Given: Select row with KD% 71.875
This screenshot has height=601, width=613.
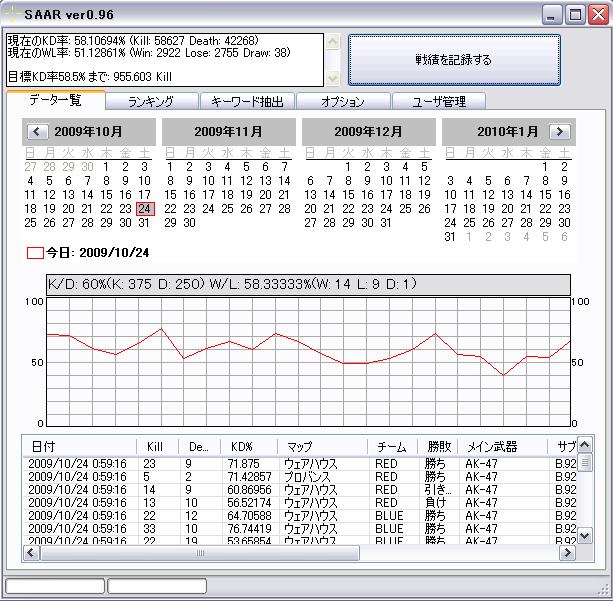Looking at the screenshot, I should tap(299, 464).
